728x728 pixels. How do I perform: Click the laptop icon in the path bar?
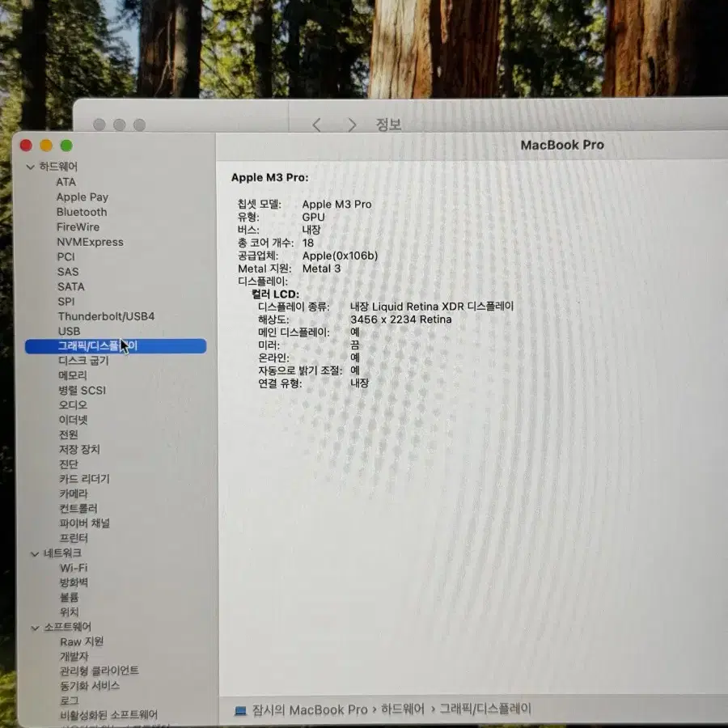[x=240, y=711]
